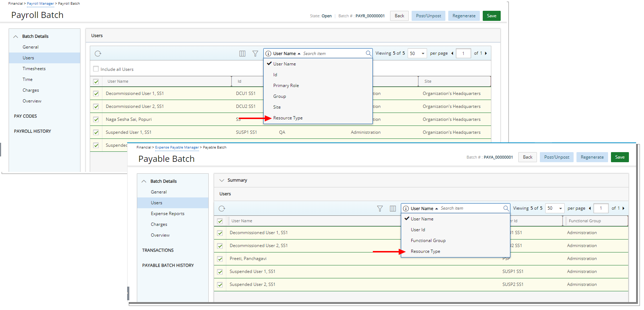Image resolution: width=644 pixels, height=310 pixels.
Task: Click Save in Payable Batch
Action: pyautogui.click(x=620, y=157)
